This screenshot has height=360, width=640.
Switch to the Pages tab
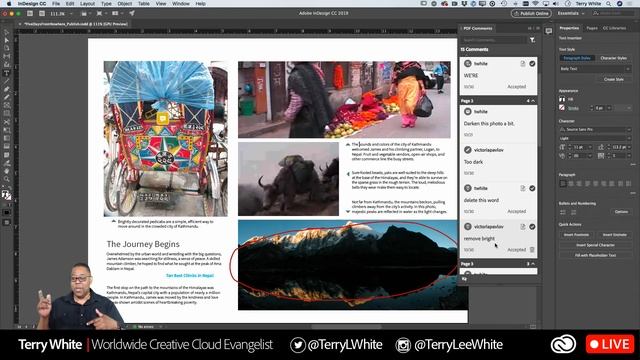[x=592, y=28]
